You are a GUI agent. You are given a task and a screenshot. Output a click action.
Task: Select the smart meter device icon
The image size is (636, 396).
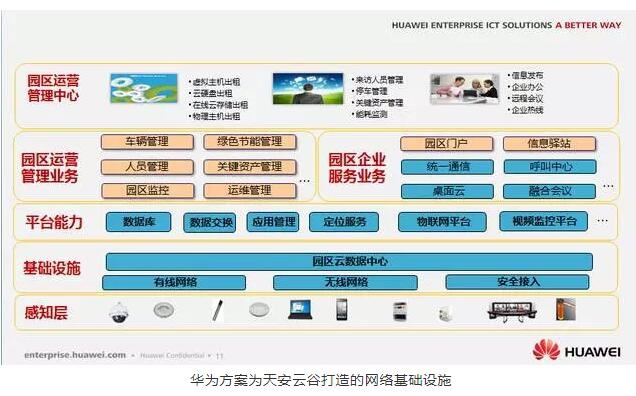(400, 312)
